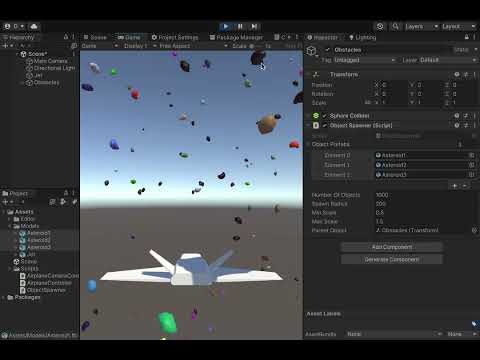Toggle the Obstacles active checkbox

(327, 50)
